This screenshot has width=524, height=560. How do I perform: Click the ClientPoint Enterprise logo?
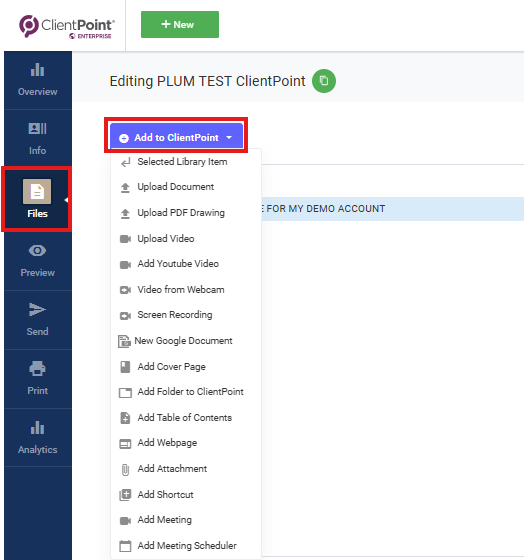(66, 26)
